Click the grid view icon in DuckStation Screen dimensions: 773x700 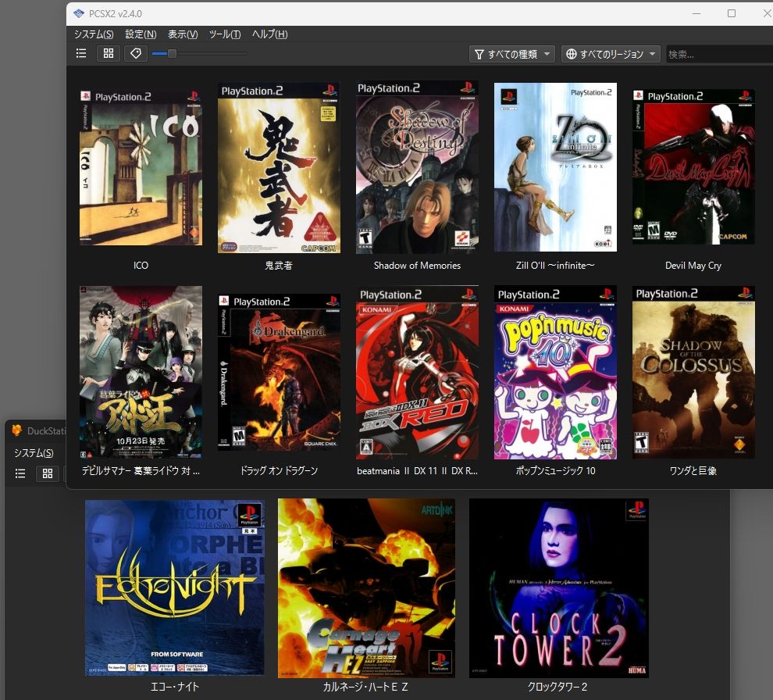point(48,473)
